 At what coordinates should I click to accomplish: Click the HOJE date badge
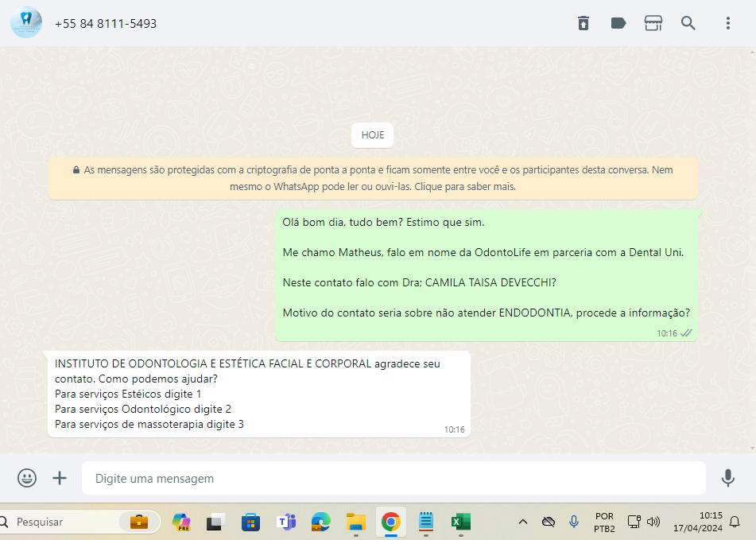pyautogui.click(x=372, y=135)
